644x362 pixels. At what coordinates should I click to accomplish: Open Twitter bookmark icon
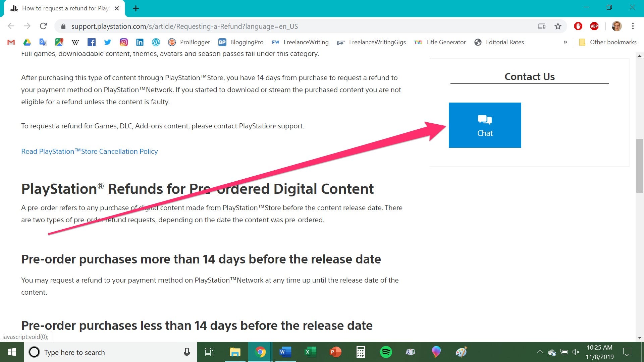pyautogui.click(x=107, y=42)
